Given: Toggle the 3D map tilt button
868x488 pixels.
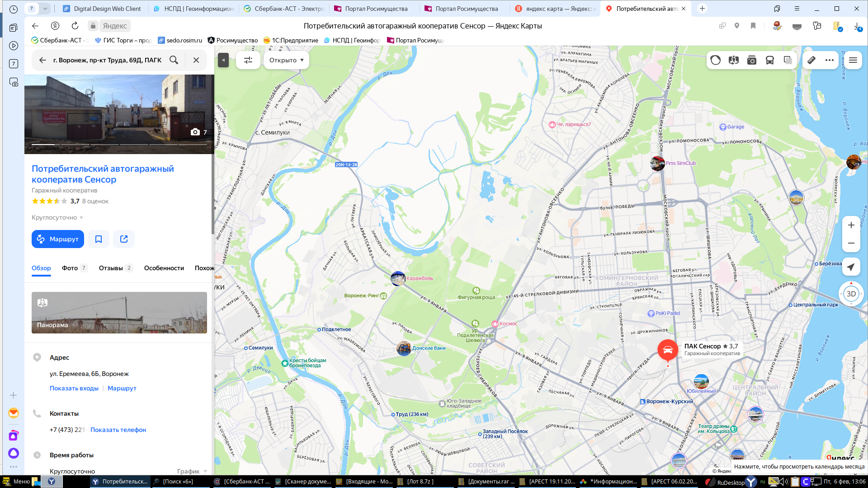Looking at the screenshot, I should pos(851,294).
